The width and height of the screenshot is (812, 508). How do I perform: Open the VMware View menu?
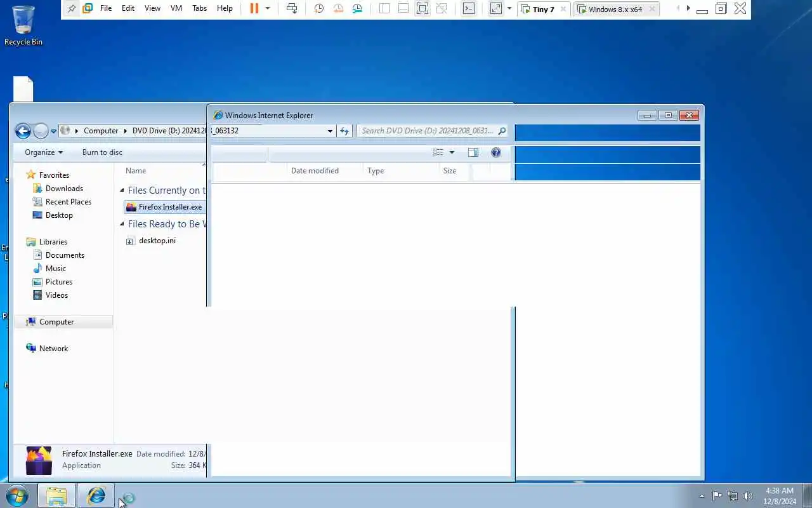pos(152,8)
